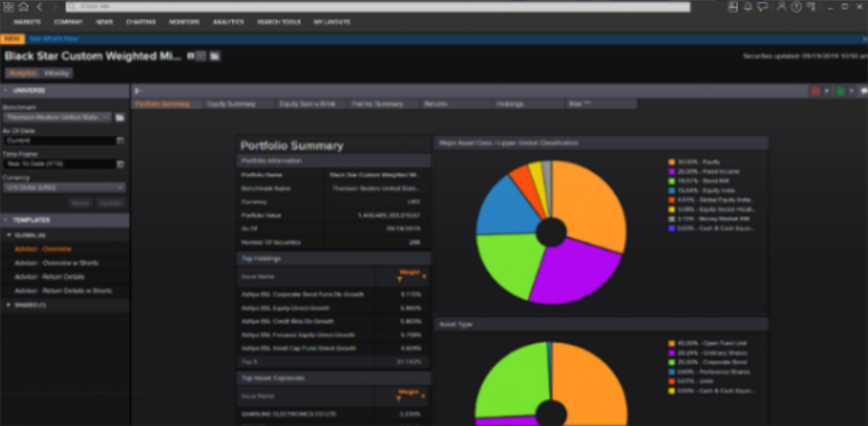Expand the SHARED templates tree node
Image resolution: width=868 pixels, height=426 pixels.
coord(9,305)
